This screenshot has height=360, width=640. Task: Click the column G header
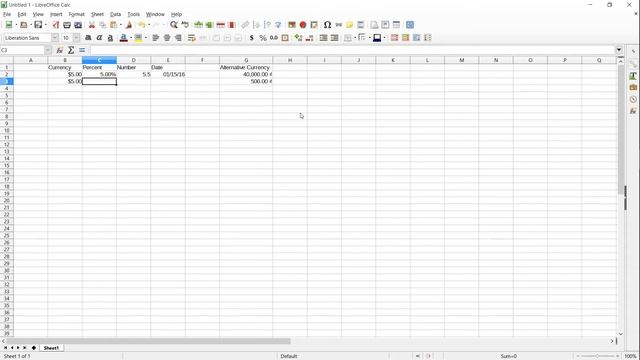point(246,60)
